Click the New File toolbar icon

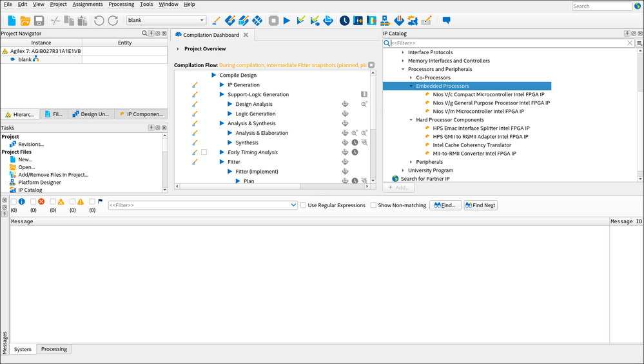[x=12, y=21]
